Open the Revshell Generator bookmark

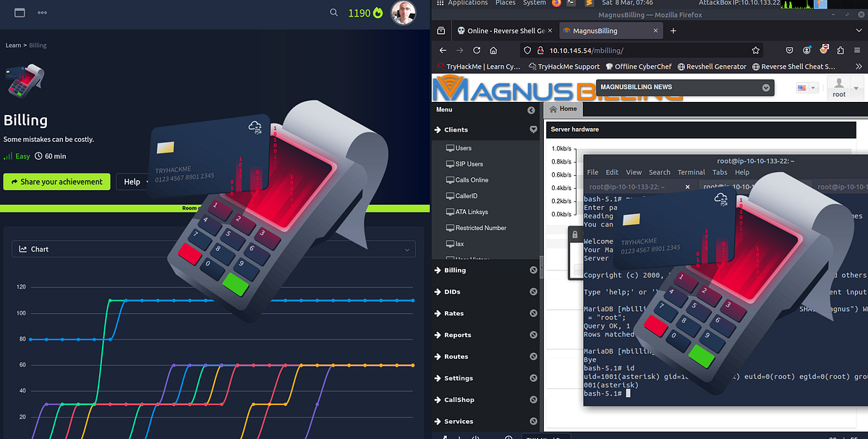click(712, 67)
